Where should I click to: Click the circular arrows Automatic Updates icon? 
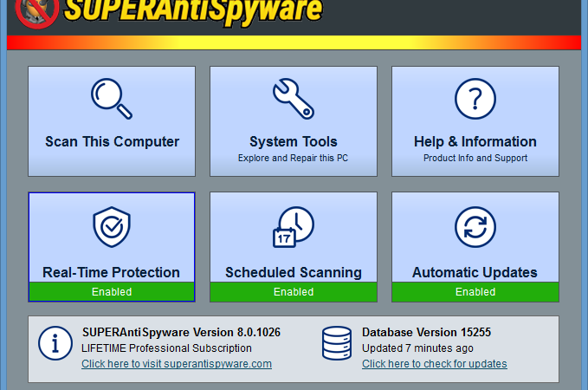pyautogui.click(x=475, y=227)
